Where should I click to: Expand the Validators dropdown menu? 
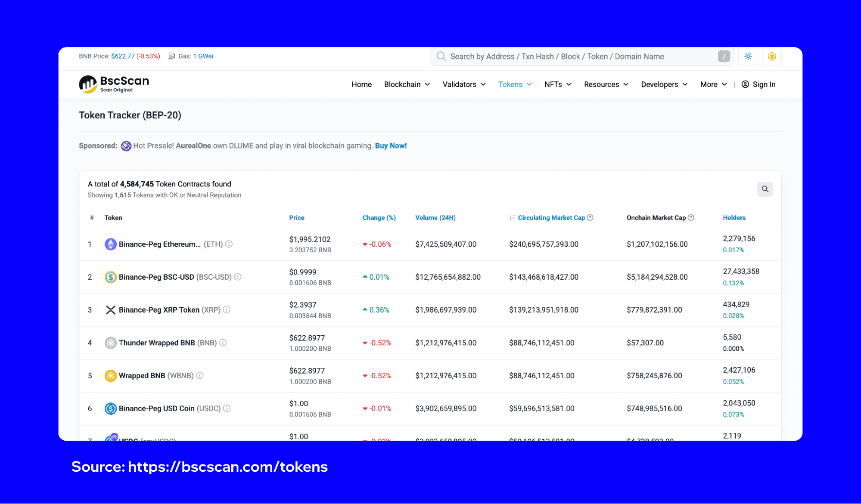(x=464, y=84)
